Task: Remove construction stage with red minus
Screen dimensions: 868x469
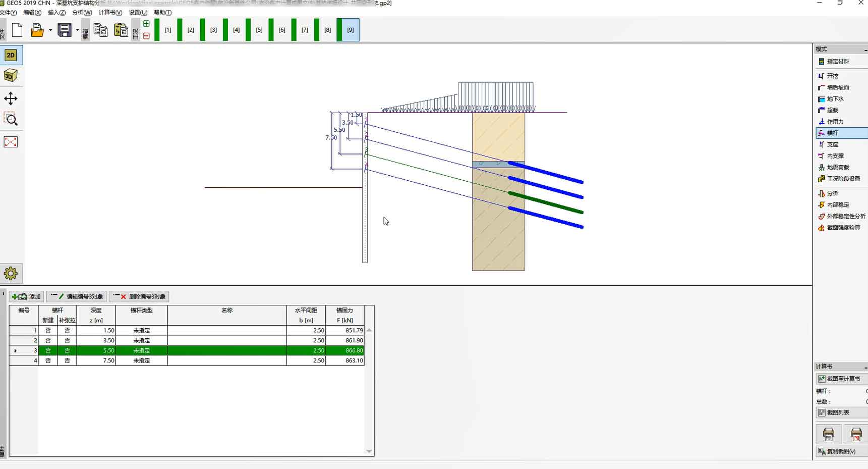Action: (x=146, y=36)
